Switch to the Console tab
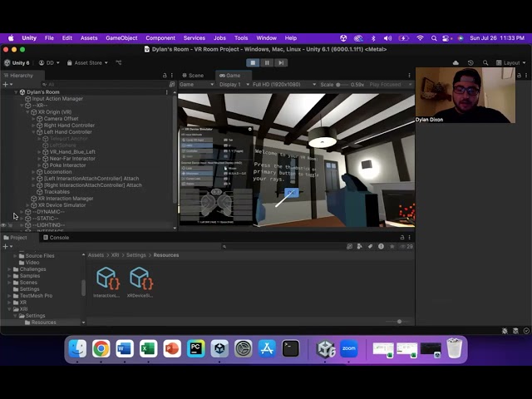The image size is (532, 399). click(56, 238)
